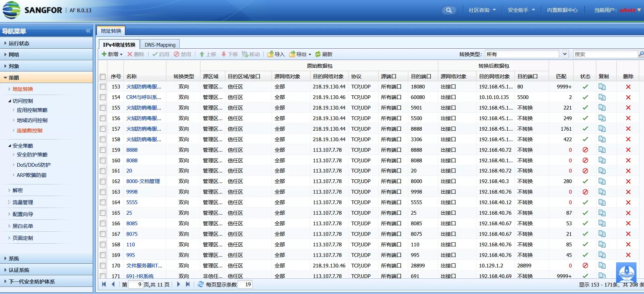Open Connection Count Control in sidebar
This screenshot has height=294, width=644.
click(x=30, y=131)
